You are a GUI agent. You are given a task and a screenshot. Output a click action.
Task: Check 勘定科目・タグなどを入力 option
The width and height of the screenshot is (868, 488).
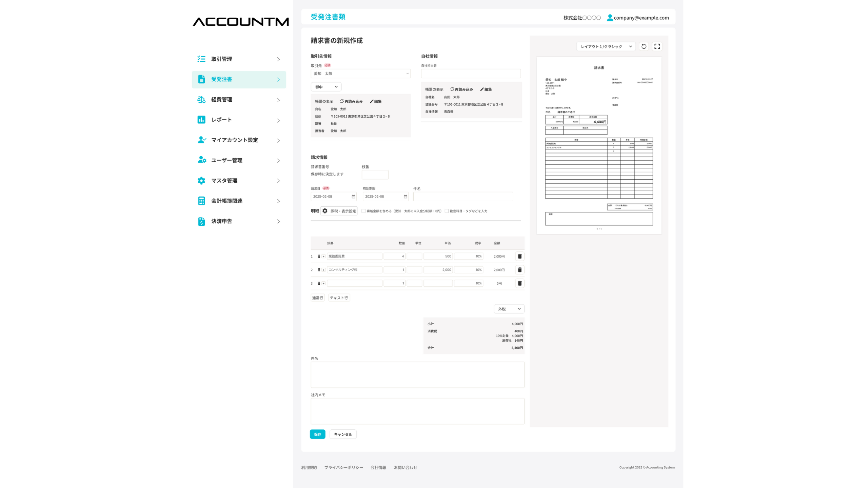pyautogui.click(x=447, y=211)
